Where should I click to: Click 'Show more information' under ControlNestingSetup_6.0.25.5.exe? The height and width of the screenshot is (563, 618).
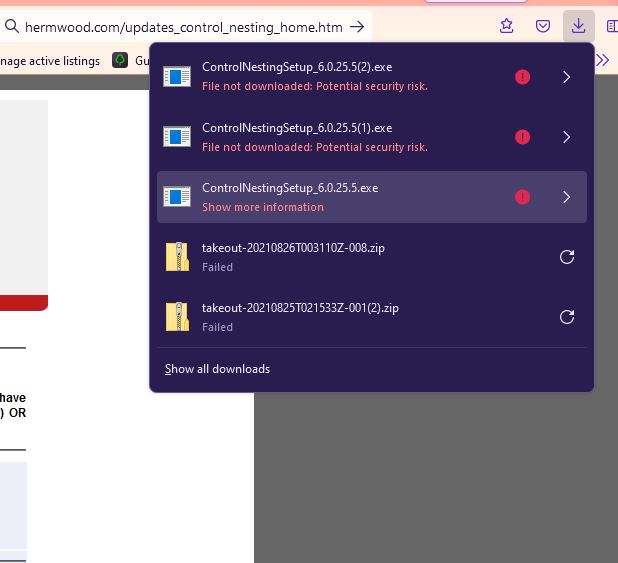tap(262, 207)
